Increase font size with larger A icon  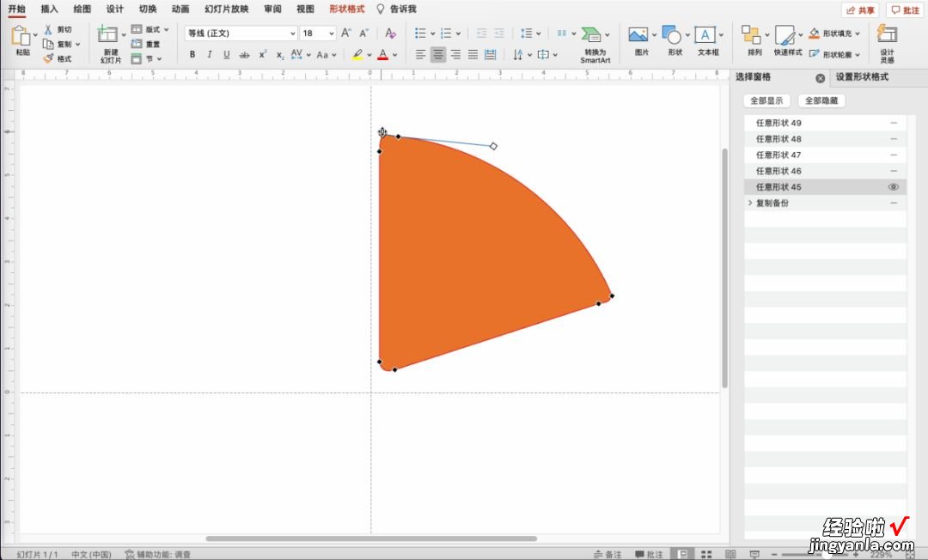(x=346, y=33)
